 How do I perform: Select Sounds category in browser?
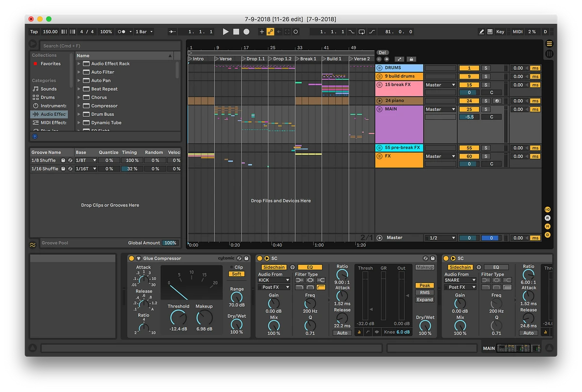[x=48, y=89]
